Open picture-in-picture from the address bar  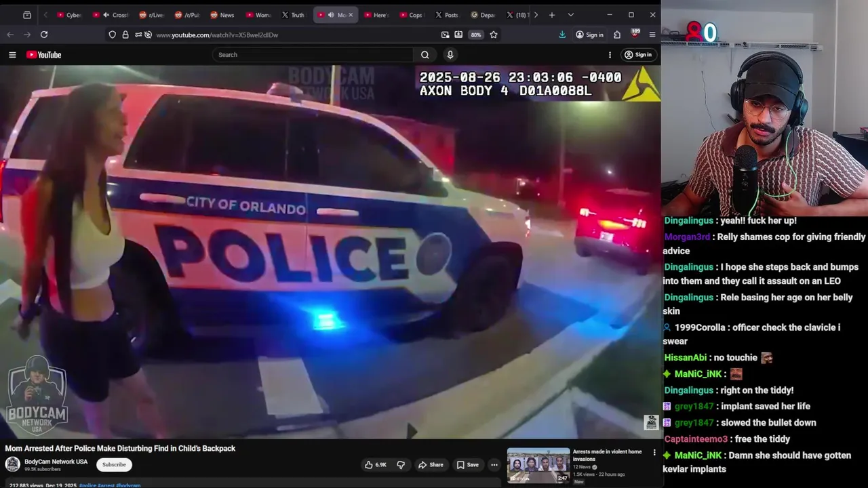click(445, 35)
